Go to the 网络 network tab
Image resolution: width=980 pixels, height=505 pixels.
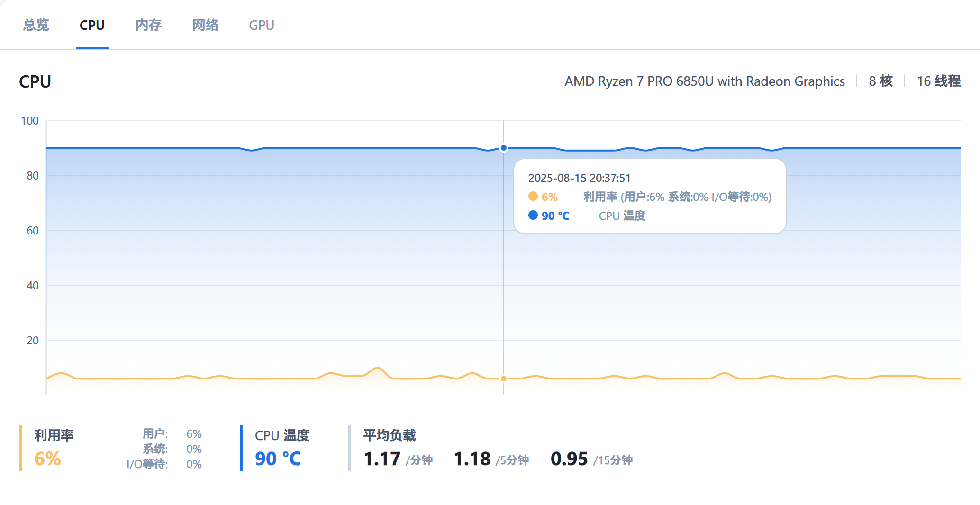pyautogui.click(x=205, y=25)
